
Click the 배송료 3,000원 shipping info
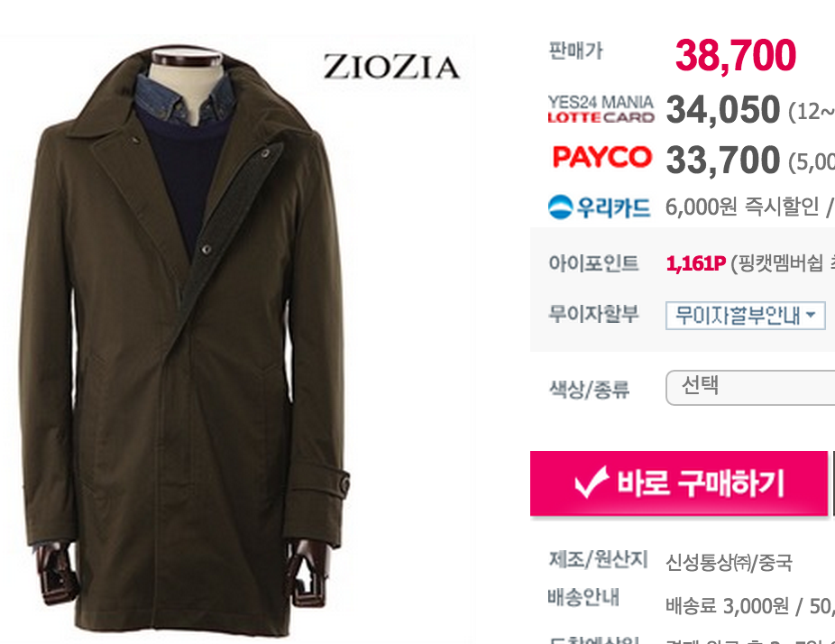click(727, 606)
